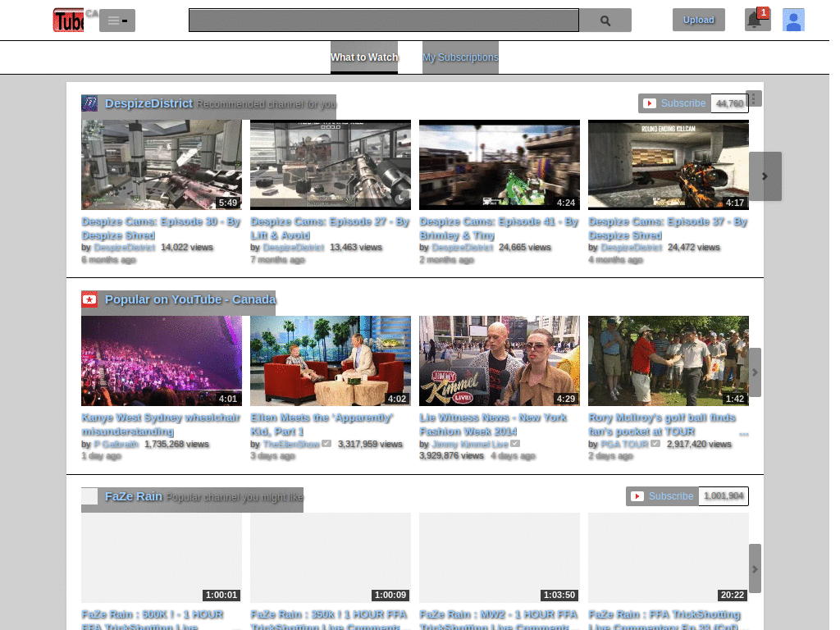Screen dimensions: 840x630
Task: Show next Popular on YouTube videos arrow
Action: point(755,372)
